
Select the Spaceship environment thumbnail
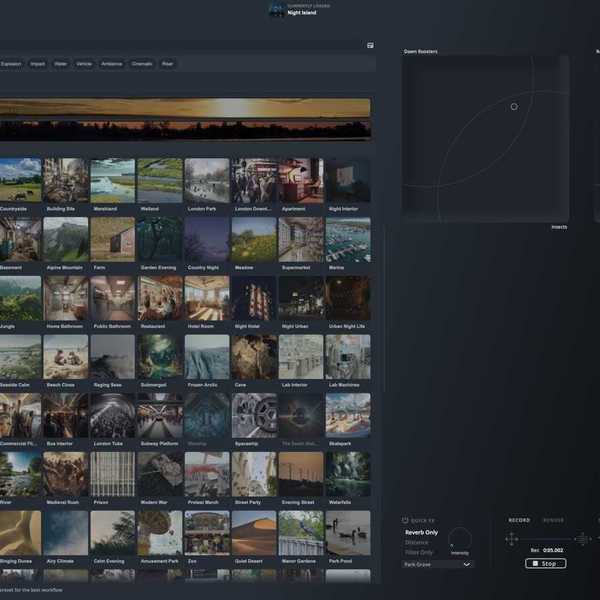click(x=254, y=415)
